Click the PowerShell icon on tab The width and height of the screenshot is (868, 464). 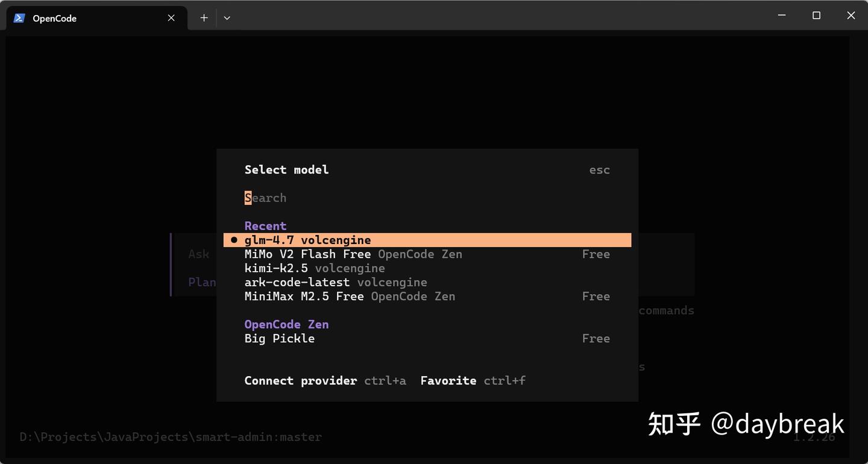(19, 18)
